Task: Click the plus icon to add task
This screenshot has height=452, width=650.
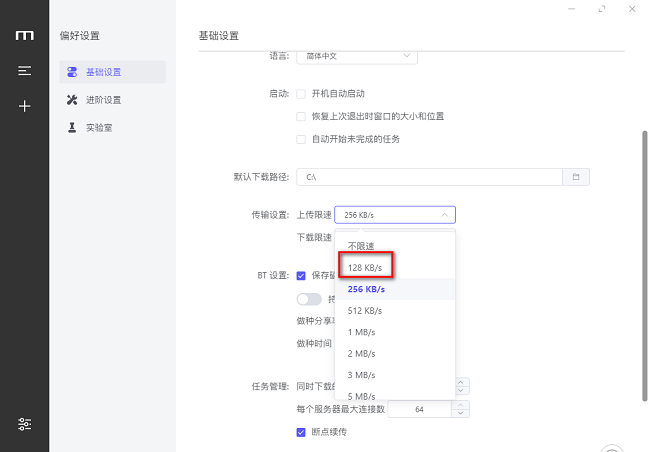Action: (x=24, y=106)
